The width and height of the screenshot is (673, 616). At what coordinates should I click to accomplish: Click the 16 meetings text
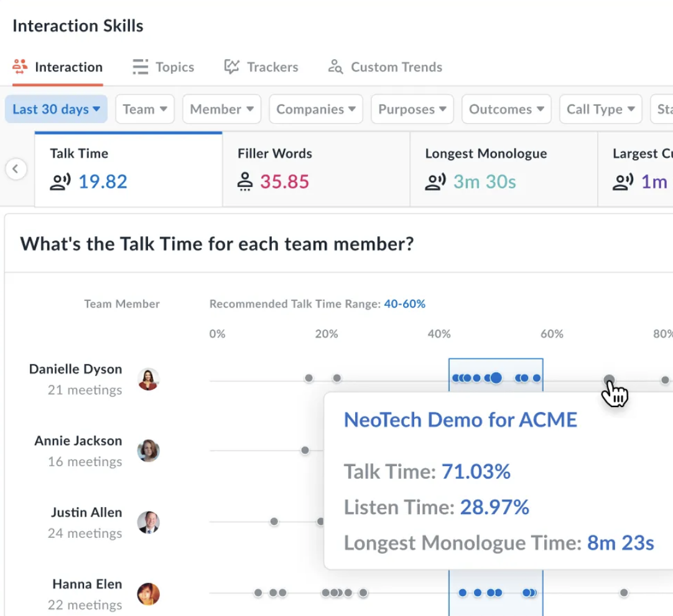(85, 462)
